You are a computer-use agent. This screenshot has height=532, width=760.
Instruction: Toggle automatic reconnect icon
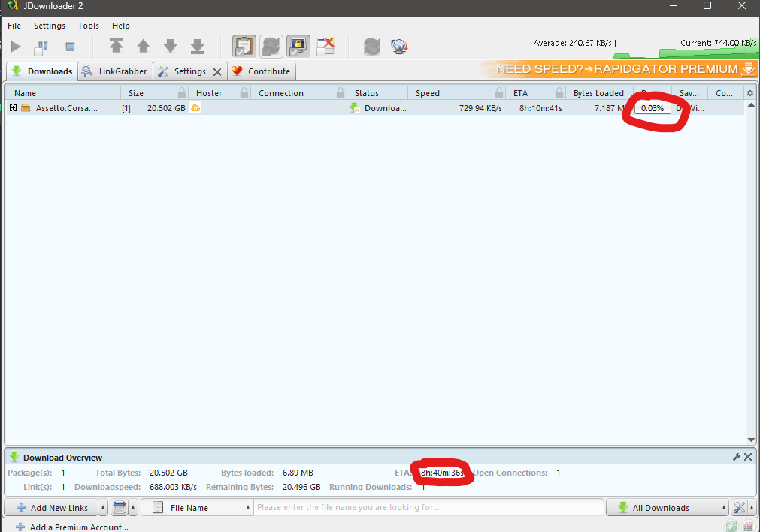(271, 47)
